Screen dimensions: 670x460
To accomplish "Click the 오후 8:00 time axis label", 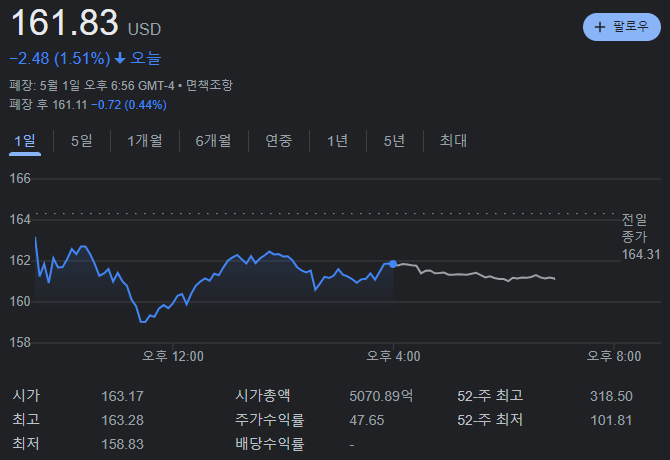I will 614,356.
